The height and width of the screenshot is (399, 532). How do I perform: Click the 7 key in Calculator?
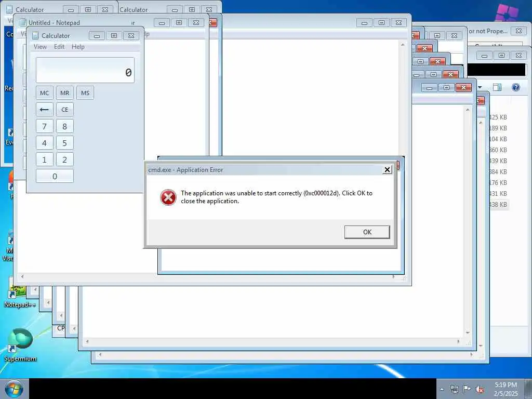(x=45, y=127)
